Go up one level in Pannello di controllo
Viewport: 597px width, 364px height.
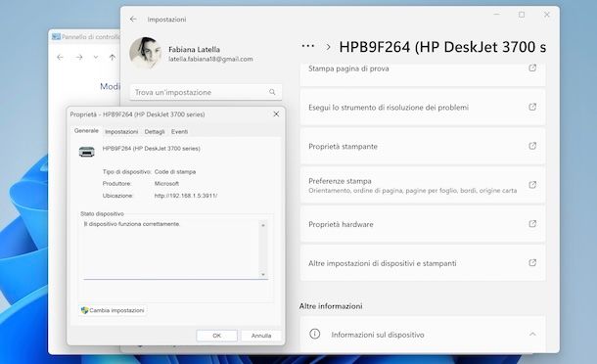pos(112,58)
